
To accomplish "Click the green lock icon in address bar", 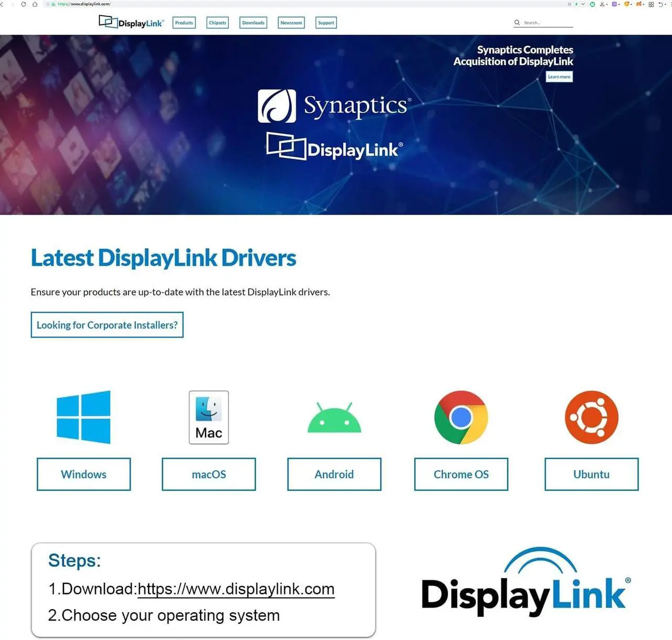I will (x=53, y=4).
